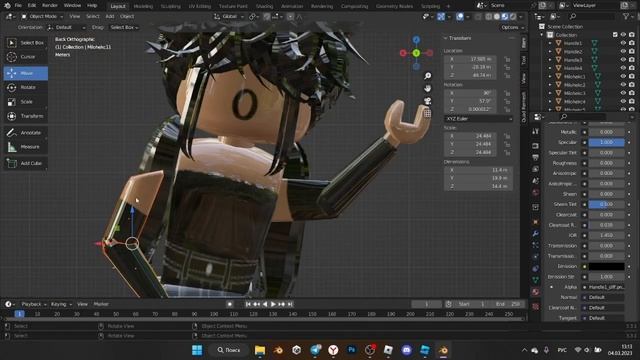Viewport: 640px width, 360px height.
Task: Open the Global transform orientation dropdown
Action: 229,16
